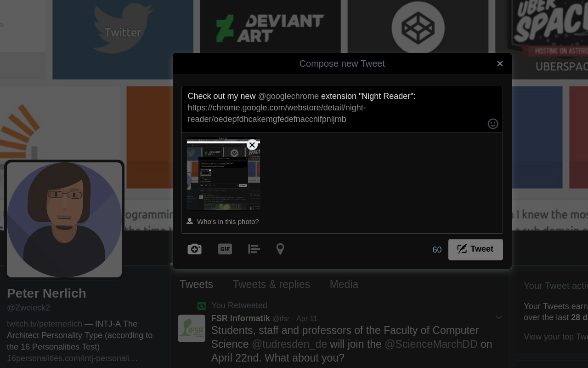Open Peter Nerlich profile picture

(x=64, y=219)
